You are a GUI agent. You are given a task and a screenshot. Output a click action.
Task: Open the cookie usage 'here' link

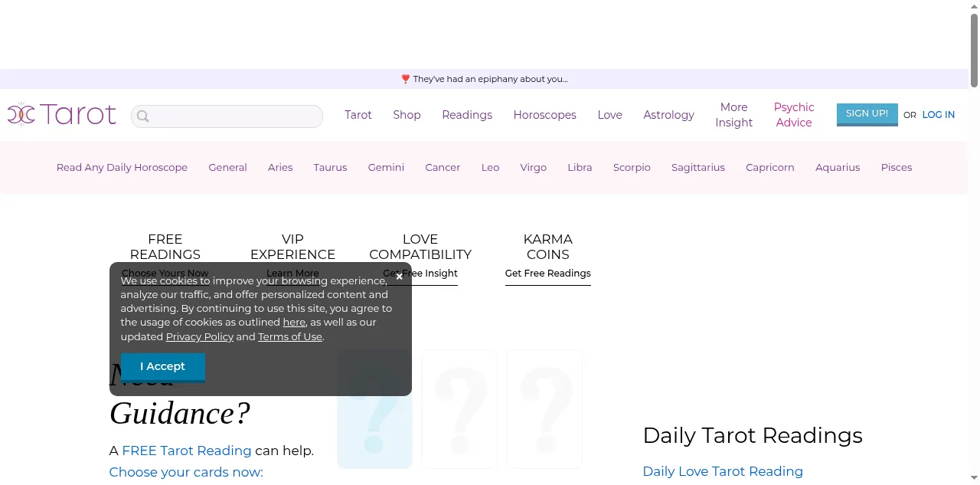coord(294,323)
